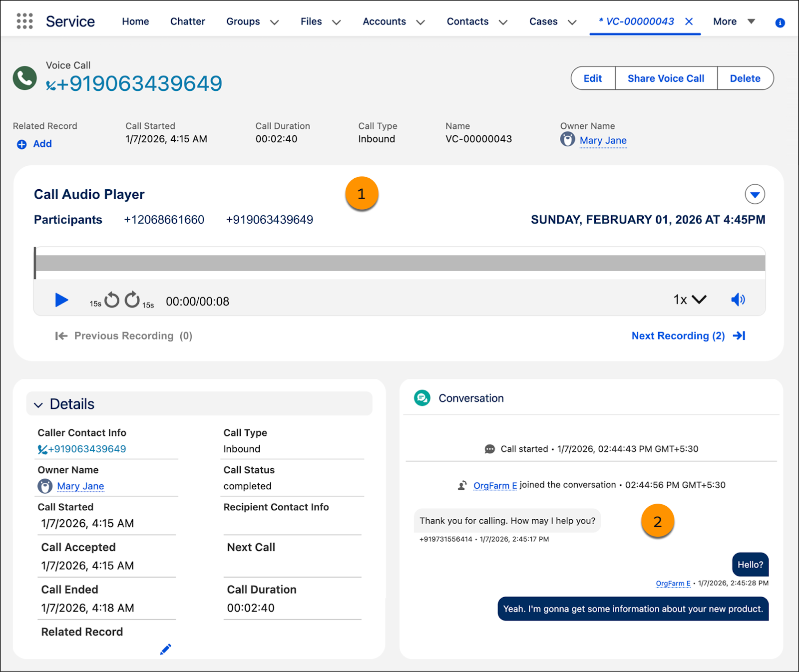Click Share Voice Call button
The image size is (799, 672).
[666, 78]
